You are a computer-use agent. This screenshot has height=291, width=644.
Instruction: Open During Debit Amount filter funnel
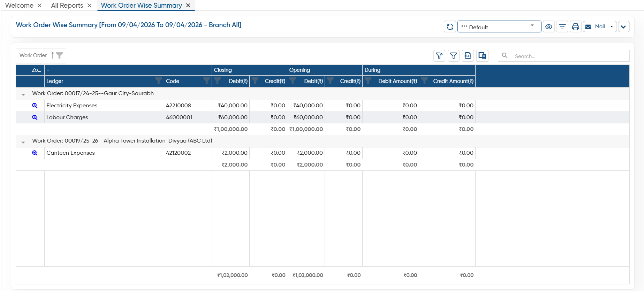tap(368, 81)
